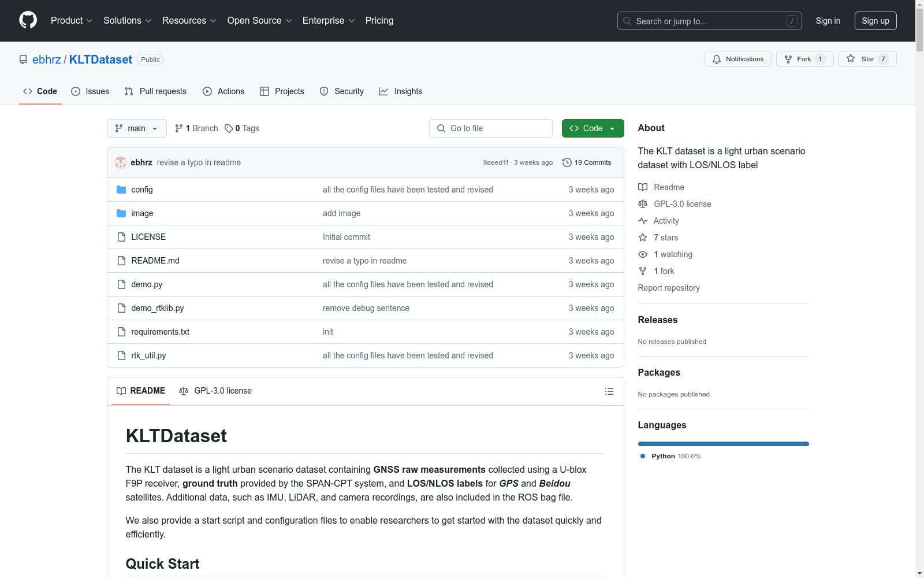Click the Sign up button
This screenshot has width=924, height=578.
[x=875, y=21]
